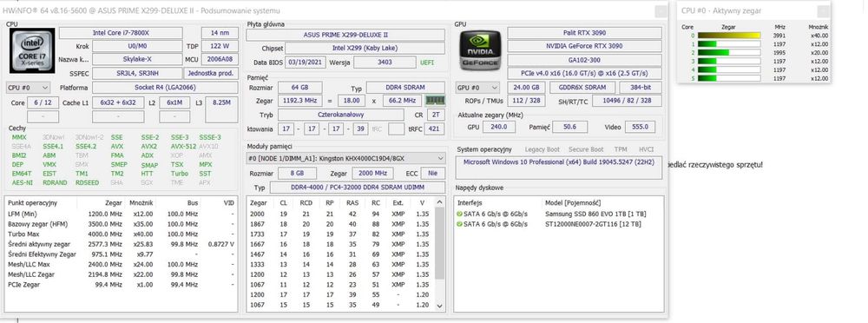The width and height of the screenshot is (868, 323).
Task: Click the NVIDIA GeForce logo
Action: pos(481,49)
